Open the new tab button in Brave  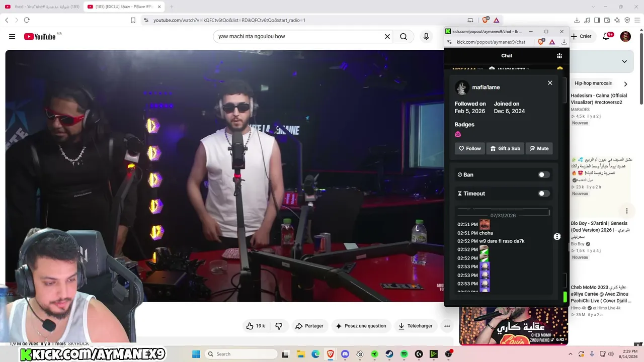point(172,7)
